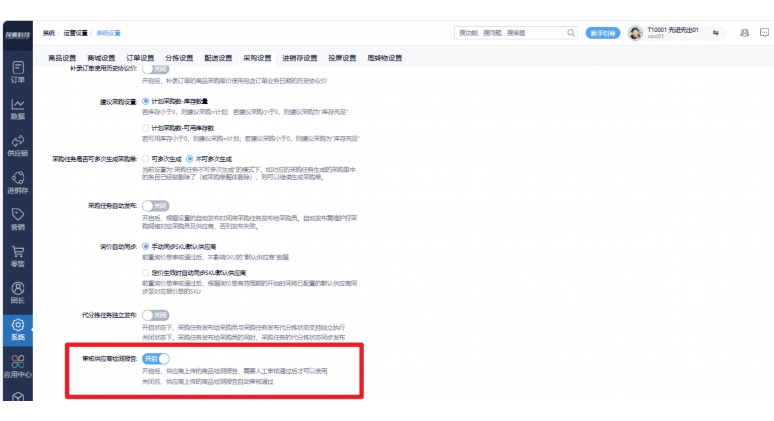Image resolution: width=774 pixels, height=421 pixels.
Task: Open the 数据 data chart sidebar icon
Action: 18,109
